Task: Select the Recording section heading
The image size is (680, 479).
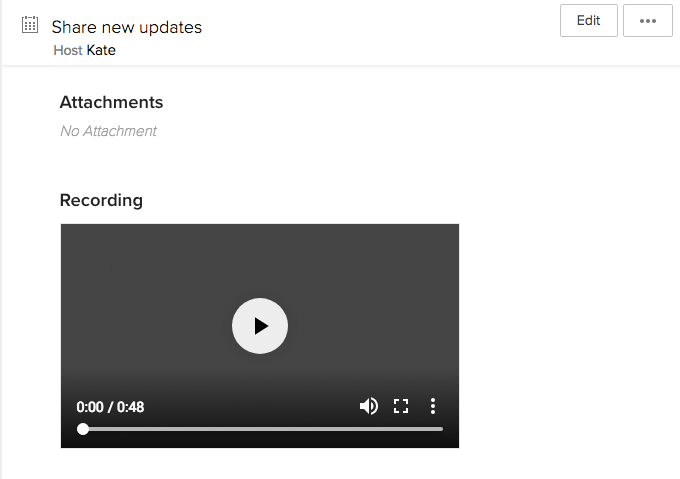Action: coord(101,200)
